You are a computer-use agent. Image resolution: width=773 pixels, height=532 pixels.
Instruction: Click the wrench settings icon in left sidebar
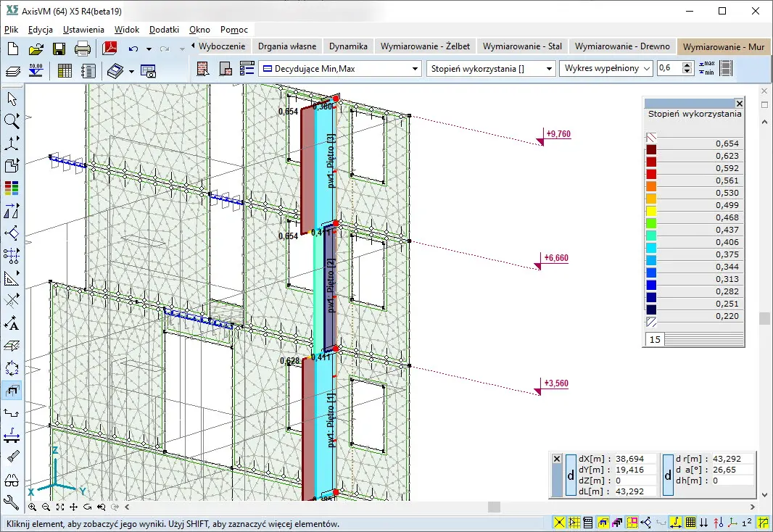pos(12,502)
